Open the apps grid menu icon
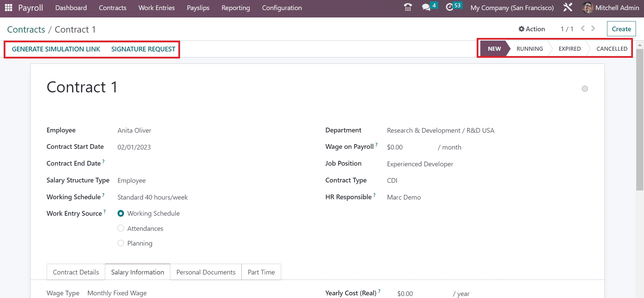The width and height of the screenshot is (644, 298). click(x=8, y=8)
